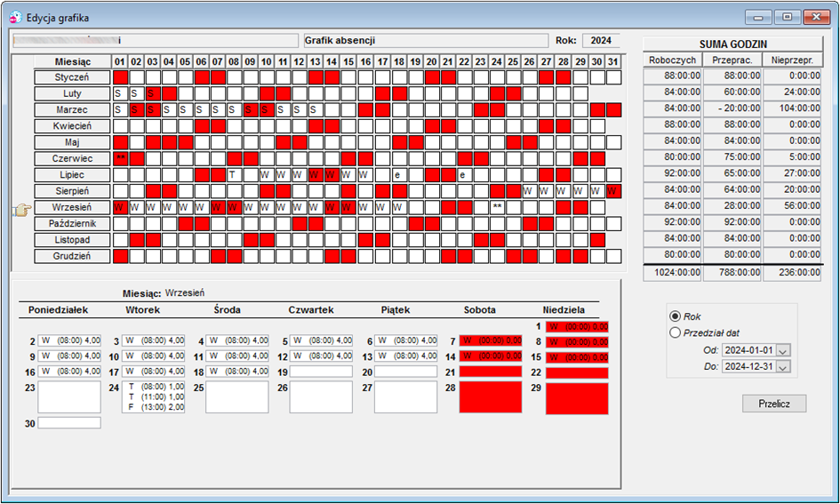Click the Przeprac. column header
Viewport: 840px width, 504px height.
pos(732,60)
